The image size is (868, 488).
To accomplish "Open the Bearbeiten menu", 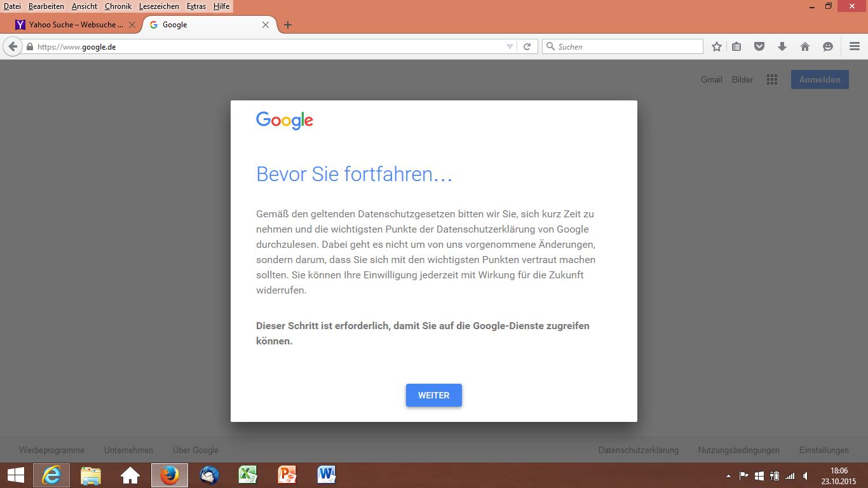I will click(46, 6).
